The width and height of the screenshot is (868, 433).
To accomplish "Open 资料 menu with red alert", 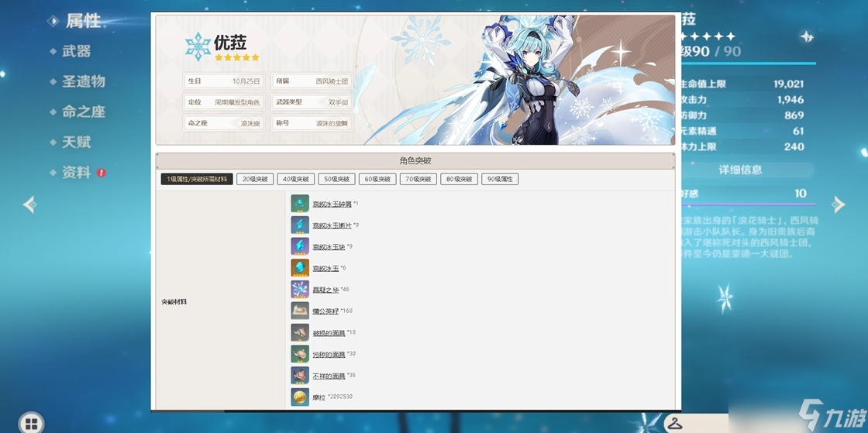I will [x=77, y=173].
